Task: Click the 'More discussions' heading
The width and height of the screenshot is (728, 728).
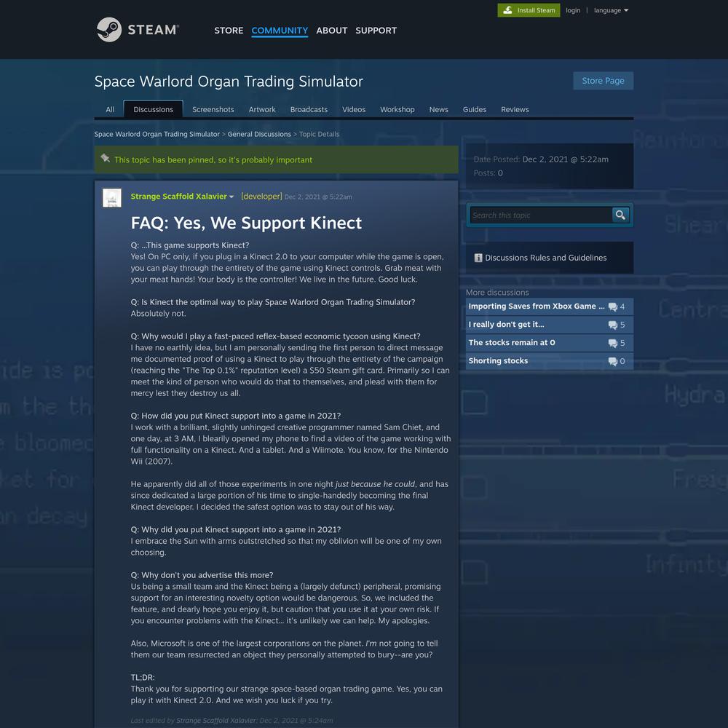Action: point(497,293)
